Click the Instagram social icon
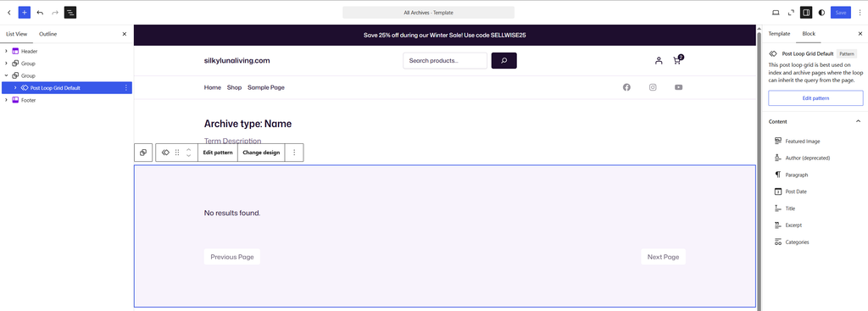Screen dimensions: 868x311 tap(653, 87)
